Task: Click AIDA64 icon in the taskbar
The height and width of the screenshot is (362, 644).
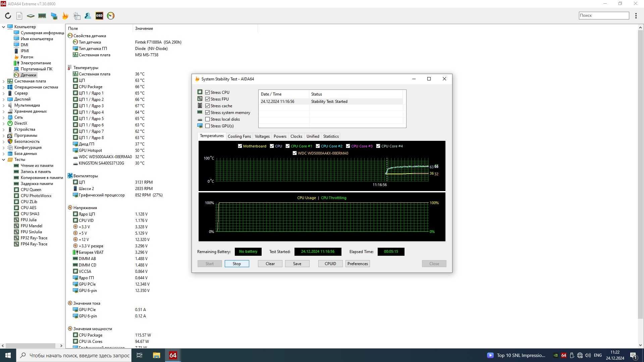Action: click(173, 355)
